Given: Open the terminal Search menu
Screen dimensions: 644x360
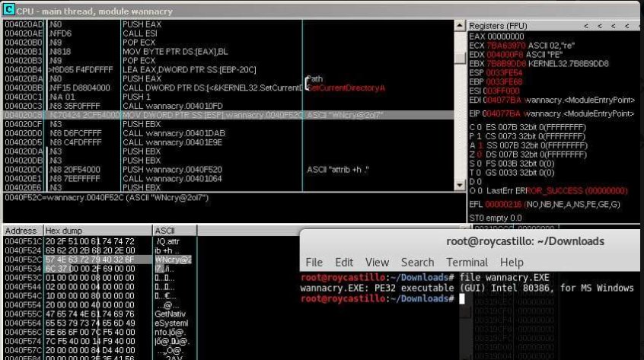Looking at the screenshot, I should (417, 263).
